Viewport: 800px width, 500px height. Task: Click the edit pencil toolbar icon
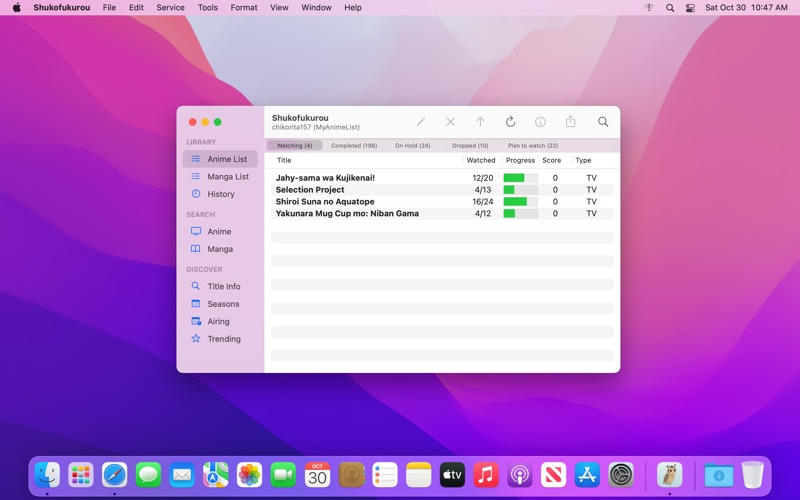(x=420, y=122)
